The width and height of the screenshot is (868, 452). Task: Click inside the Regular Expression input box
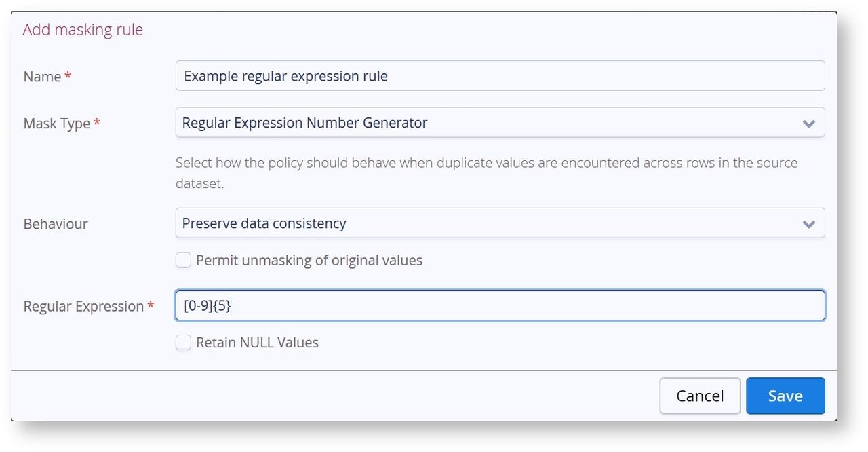click(x=500, y=305)
